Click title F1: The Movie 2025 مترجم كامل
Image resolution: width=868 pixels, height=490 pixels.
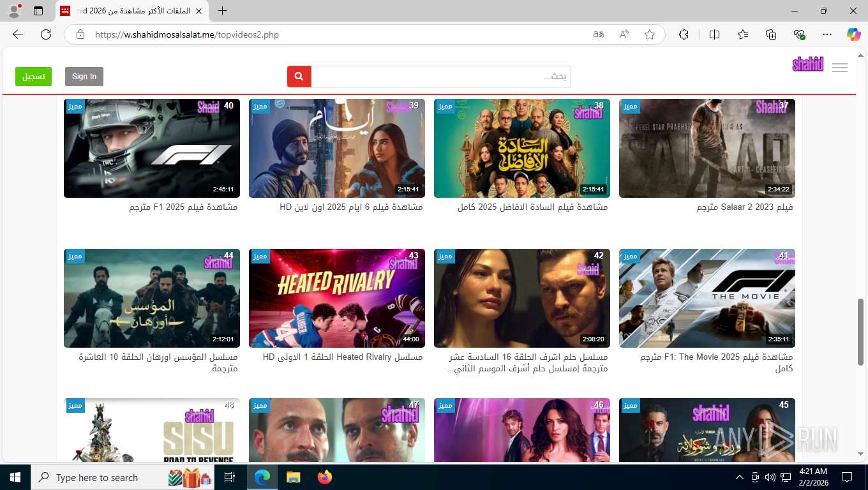pyautogui.click(x=717, y=362)
